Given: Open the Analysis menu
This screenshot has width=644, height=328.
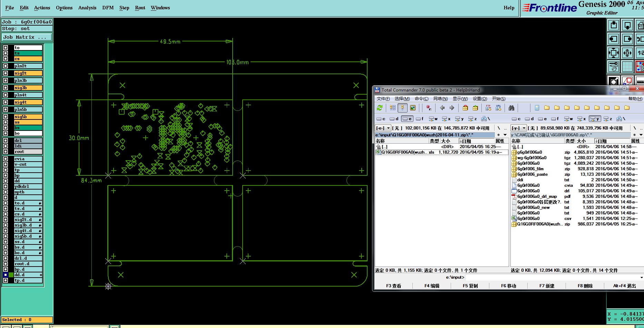Looking at the screenshot, I should tap(87, 8).
